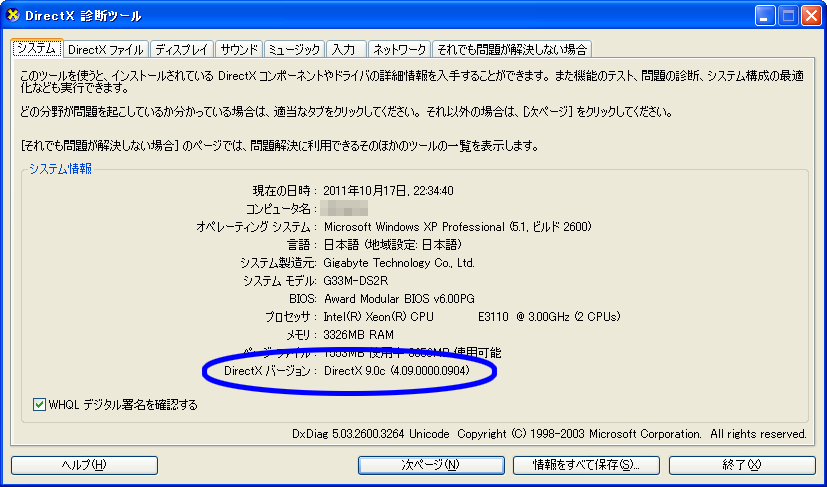Click Gigabyte Technology Co., Ltd. value
The height and width of the screenshot is (487, 827).
[x=399, y=263]
